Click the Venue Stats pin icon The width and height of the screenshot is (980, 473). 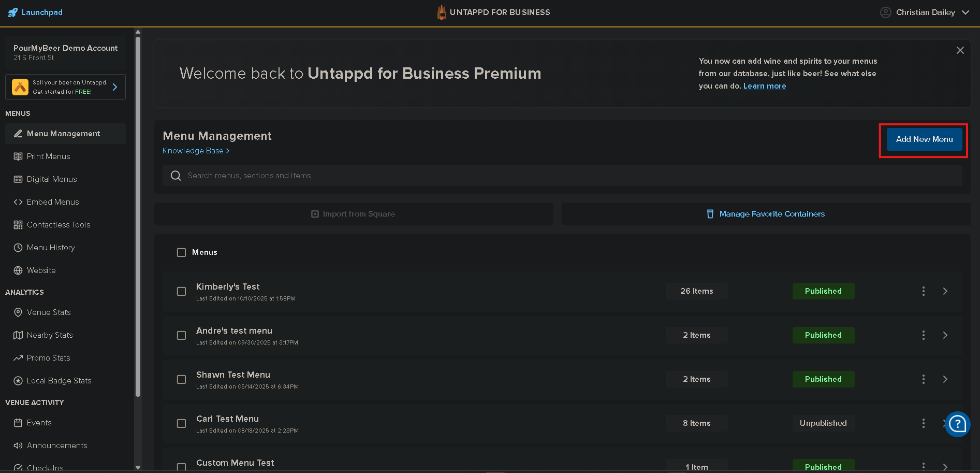[18, 312]
